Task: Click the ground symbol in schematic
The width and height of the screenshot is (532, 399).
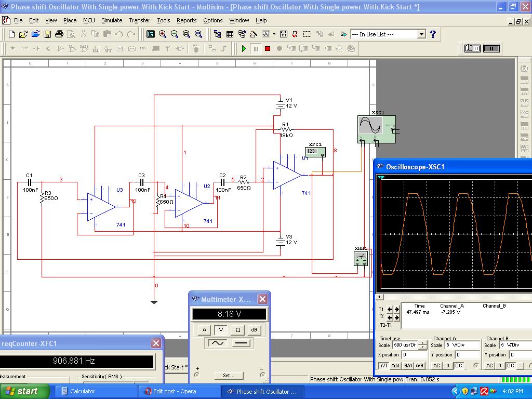Action: click(x=154, y=302)
